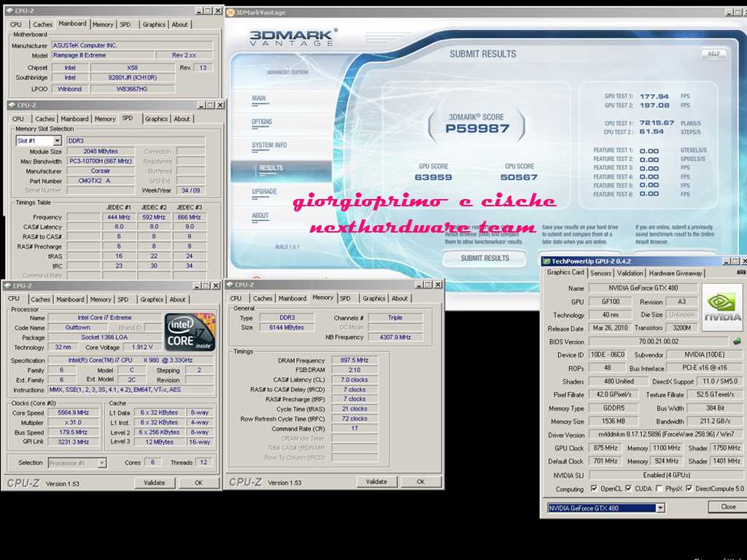The image size is (747, 560).
Task: Open Mainboard tab in the SPD CPU-Z window
Action: click(x=74, y=119)
